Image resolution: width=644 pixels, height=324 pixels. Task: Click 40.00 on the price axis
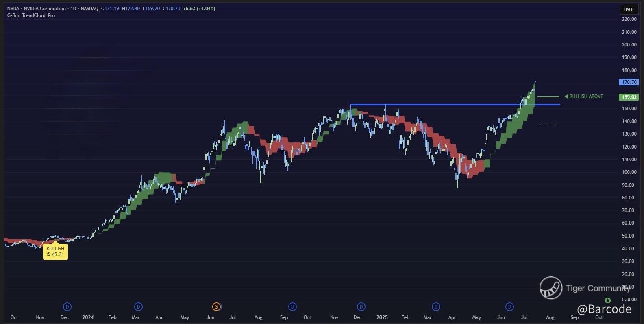628,249
